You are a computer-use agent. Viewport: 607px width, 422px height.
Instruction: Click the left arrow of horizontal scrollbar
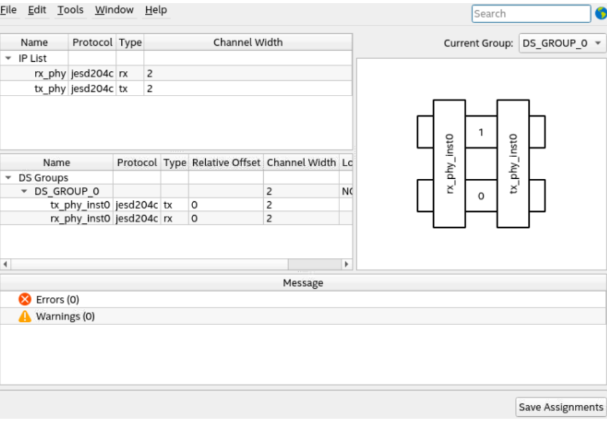[6, 264]
